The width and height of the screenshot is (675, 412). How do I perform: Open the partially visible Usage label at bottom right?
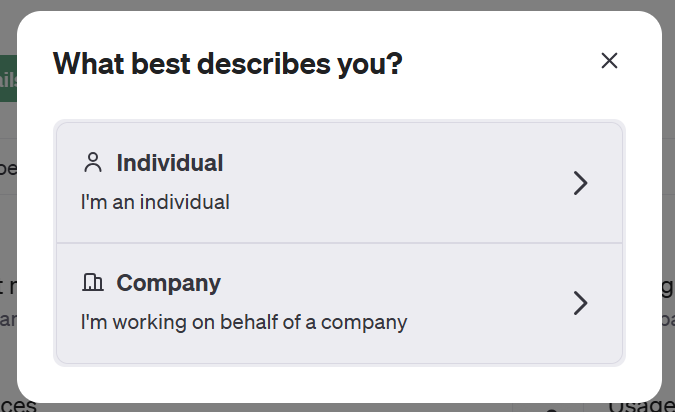(x=641, y=406)
